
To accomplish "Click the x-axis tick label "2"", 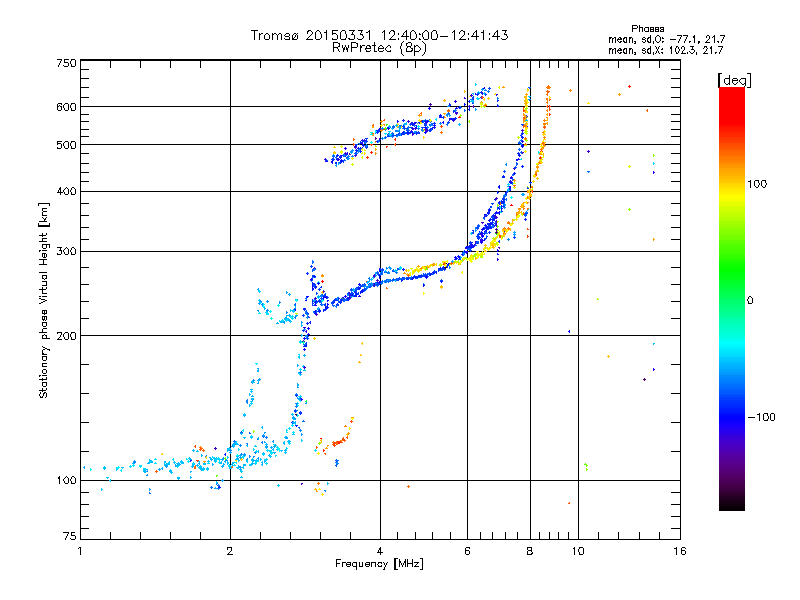I will coord(230,551).
